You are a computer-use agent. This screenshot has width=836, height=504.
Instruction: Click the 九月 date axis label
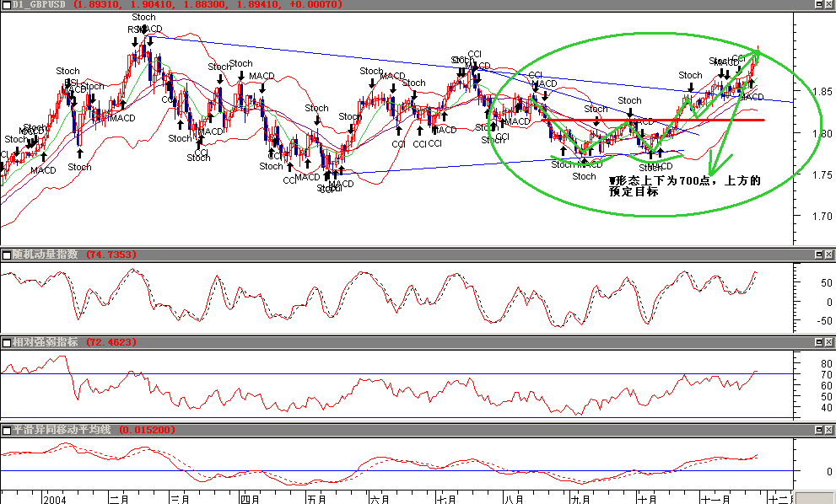(x=580, y=499)
